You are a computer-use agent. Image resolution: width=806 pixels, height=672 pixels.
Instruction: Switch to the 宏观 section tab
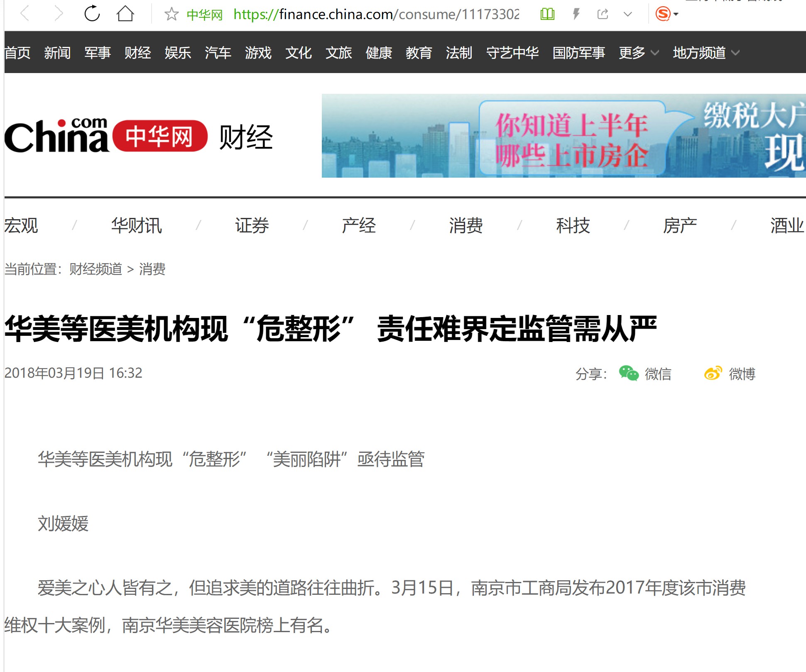coord(21,225)
